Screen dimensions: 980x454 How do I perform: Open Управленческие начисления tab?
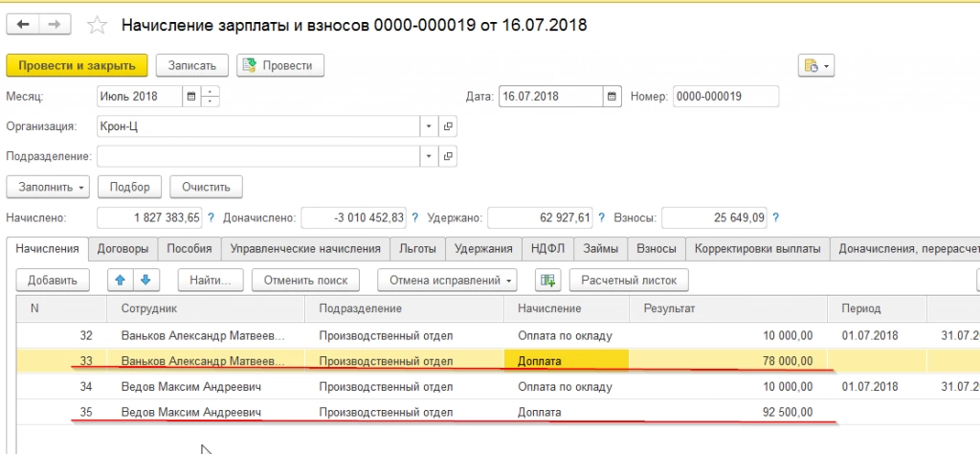305,248
